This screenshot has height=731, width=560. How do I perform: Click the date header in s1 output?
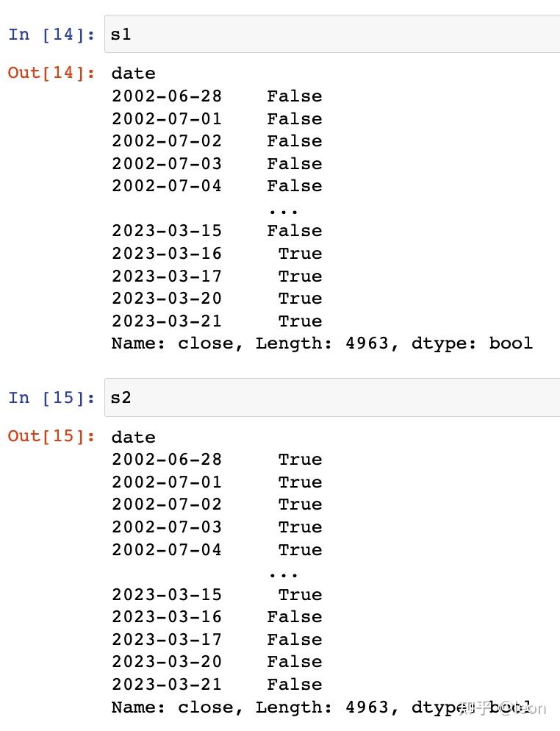134,74
